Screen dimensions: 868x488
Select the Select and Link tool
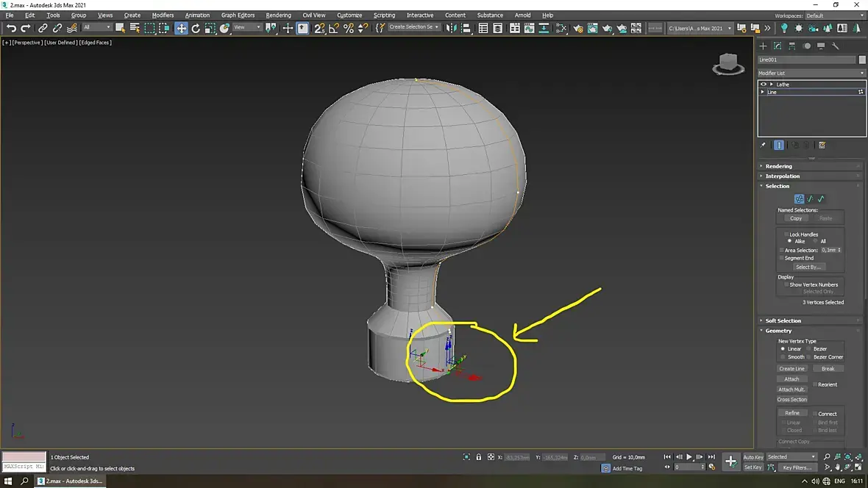click(43, 28)
